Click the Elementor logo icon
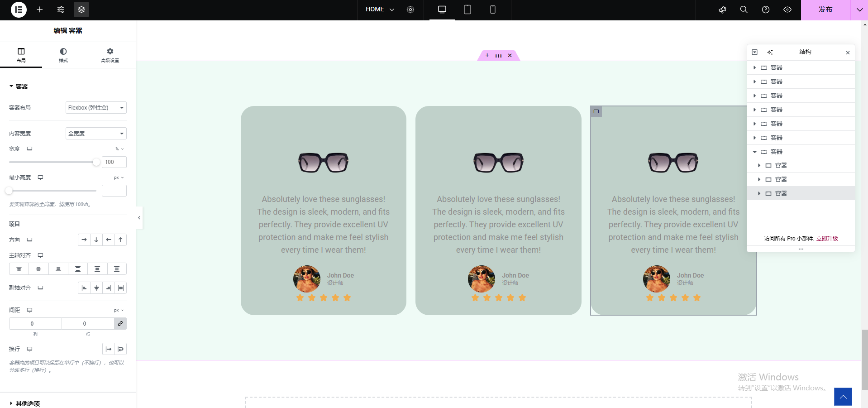 [19, 10]
